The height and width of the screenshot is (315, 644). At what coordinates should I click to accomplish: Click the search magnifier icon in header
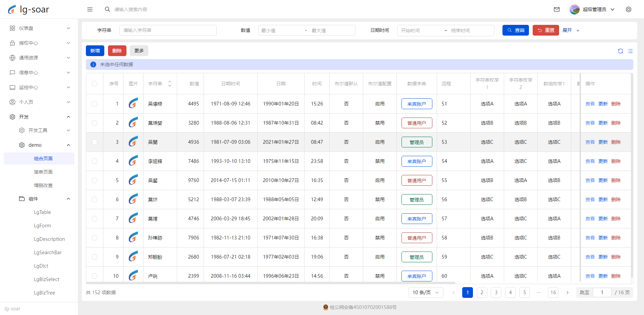(x=107, y=9)
